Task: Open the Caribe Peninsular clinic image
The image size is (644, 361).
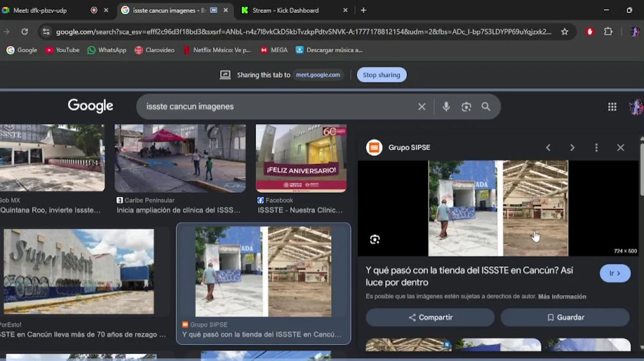Action: pos(180,158)
